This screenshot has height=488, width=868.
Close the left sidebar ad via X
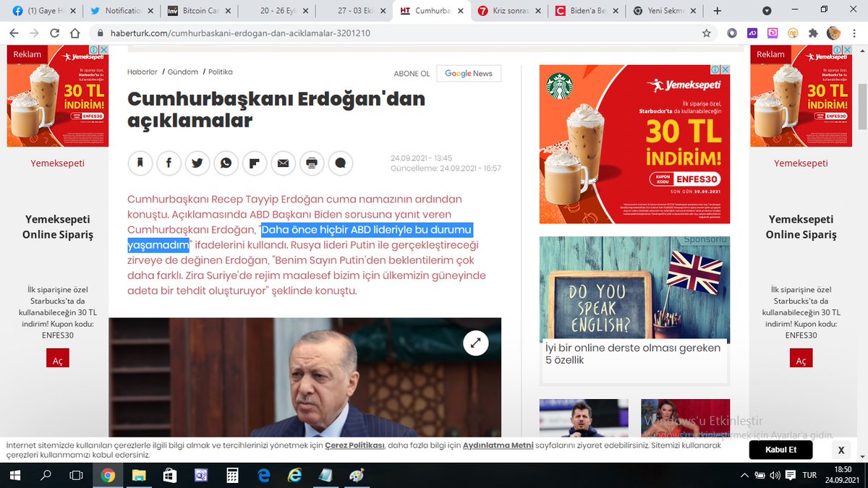(103, 50)
